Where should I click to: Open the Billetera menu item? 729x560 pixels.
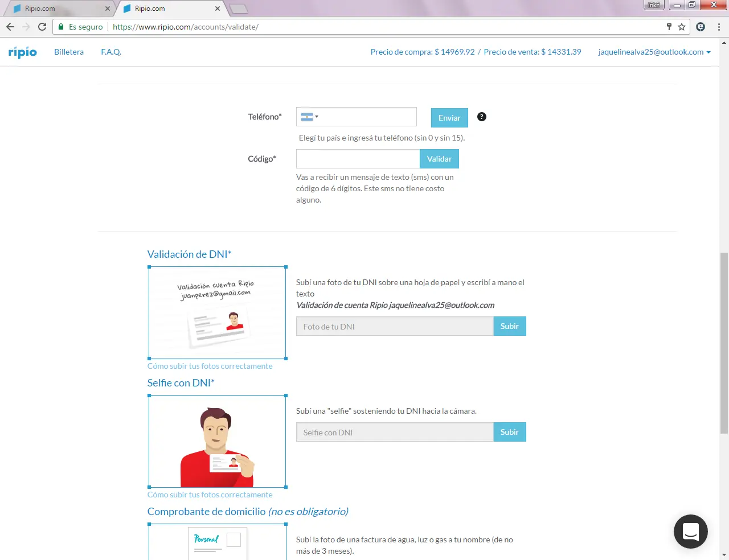69,52
